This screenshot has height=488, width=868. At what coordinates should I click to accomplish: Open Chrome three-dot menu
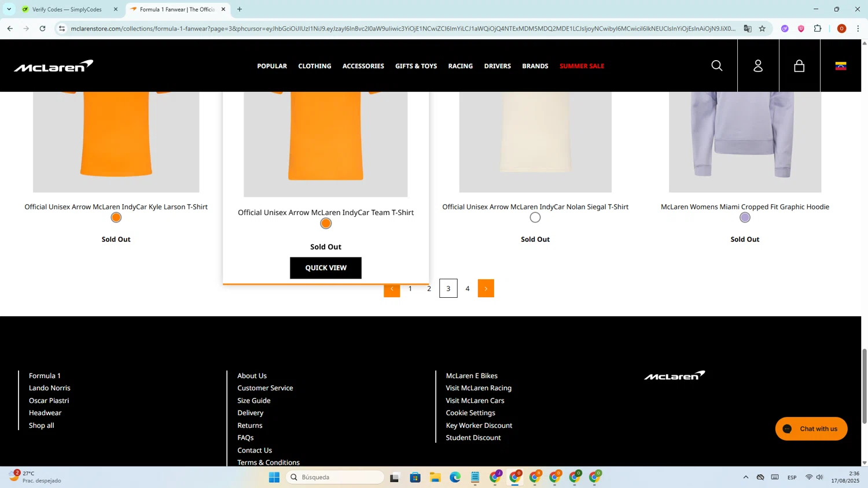858,28
